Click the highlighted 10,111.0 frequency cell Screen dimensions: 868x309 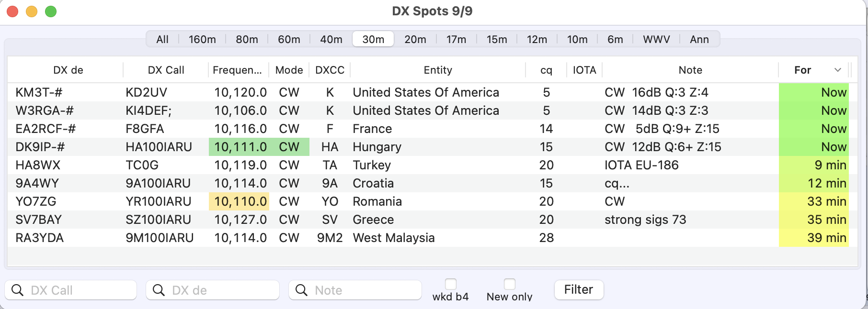[x=240, y=147]
